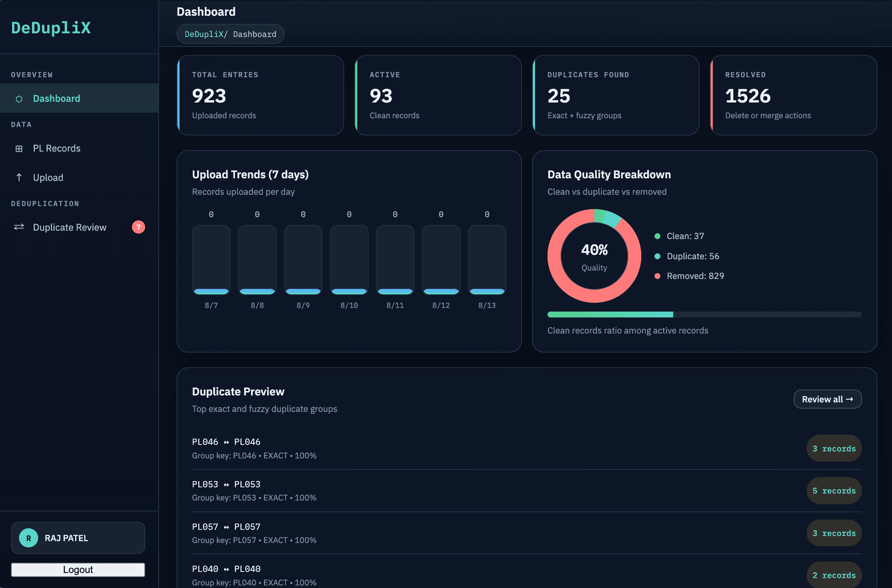Click the 40% Quality donut chart

click(594, 256)
